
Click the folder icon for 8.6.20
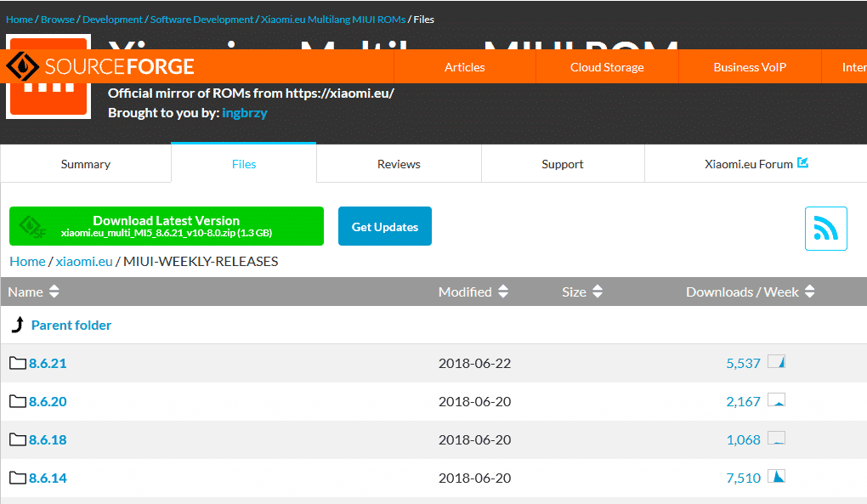coord(18,401)
